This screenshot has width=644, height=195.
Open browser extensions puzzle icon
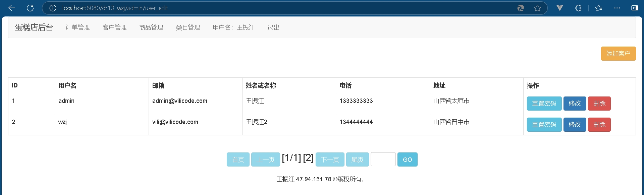578,8
